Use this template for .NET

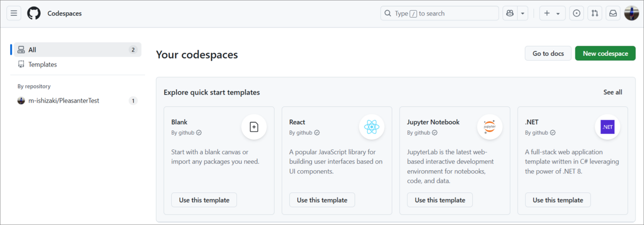point(558,200)
